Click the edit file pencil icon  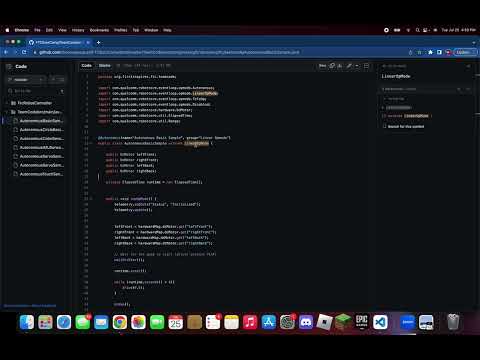[x=349, y=66]
